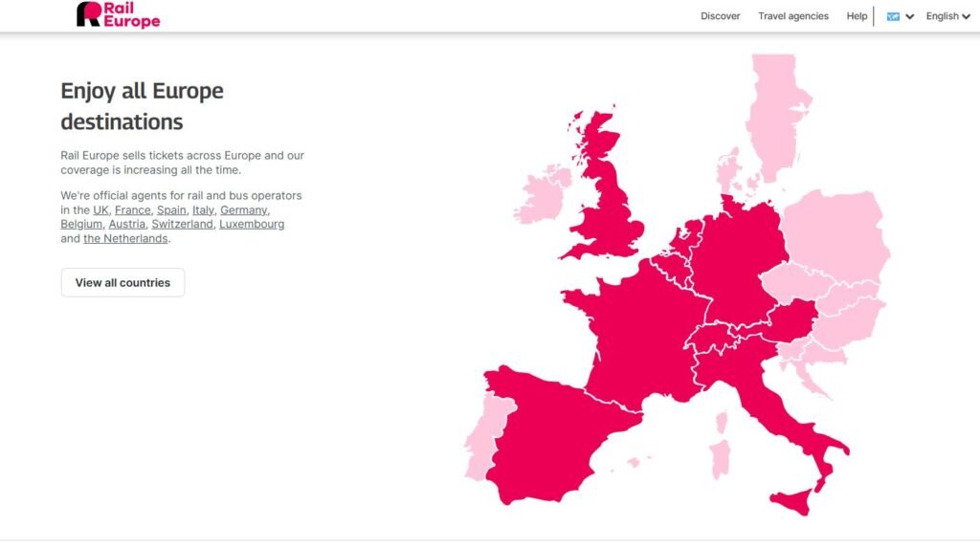Visit the Germany link
This screenshot has height=549, width=980.
point(244,210)
